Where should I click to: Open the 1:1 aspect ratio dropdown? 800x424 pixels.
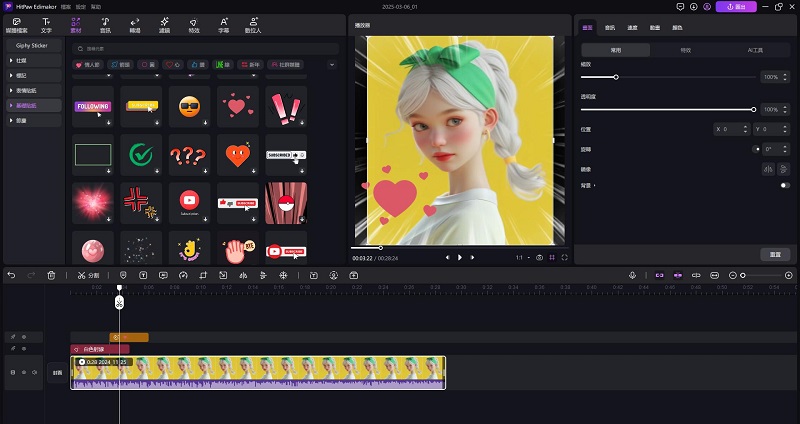(522, 257)
